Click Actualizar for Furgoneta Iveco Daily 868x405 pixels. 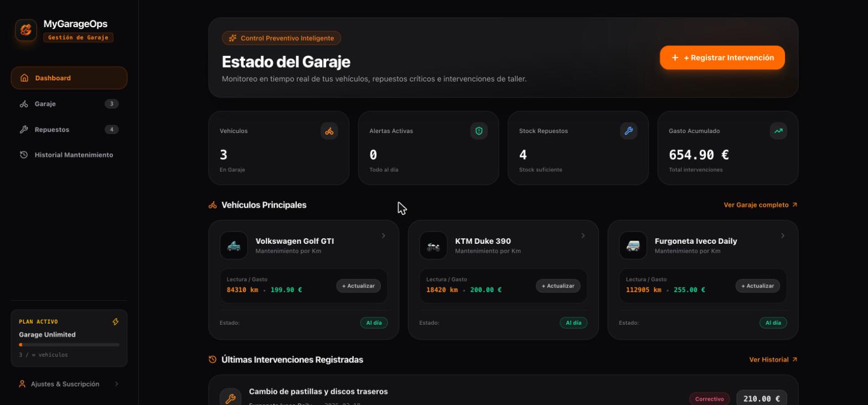click(x=758, y=286)
